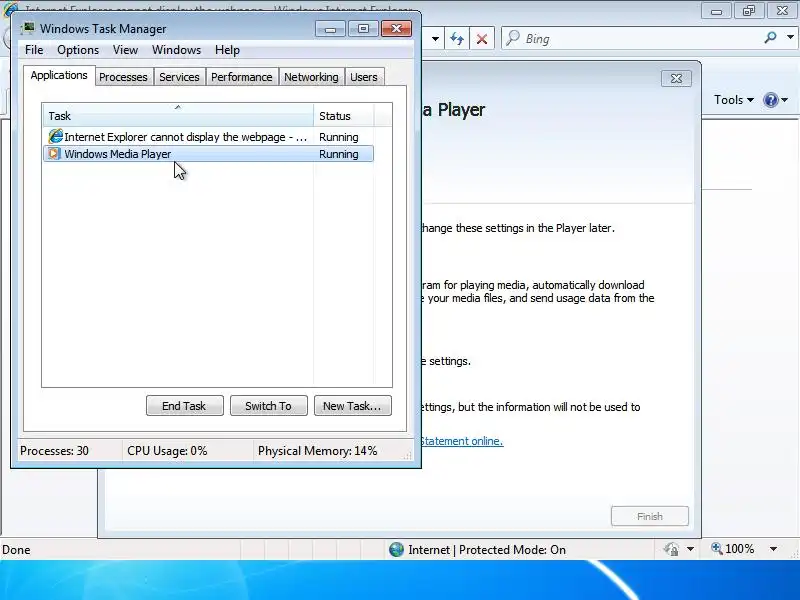
Task: Maximize the Windows Task Manager window
Action: pos(363,29)
